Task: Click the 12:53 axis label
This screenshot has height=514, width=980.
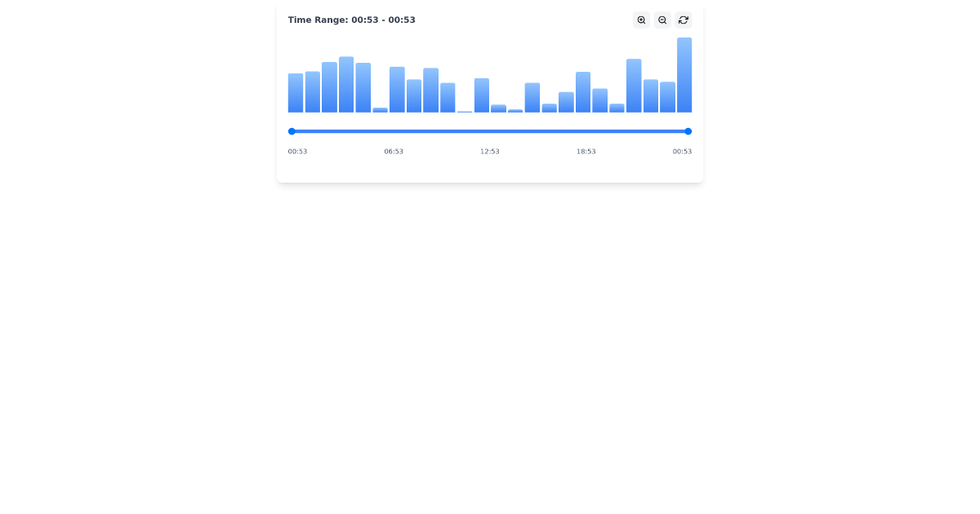Action: pyautogui.click(x=490, y=151)
